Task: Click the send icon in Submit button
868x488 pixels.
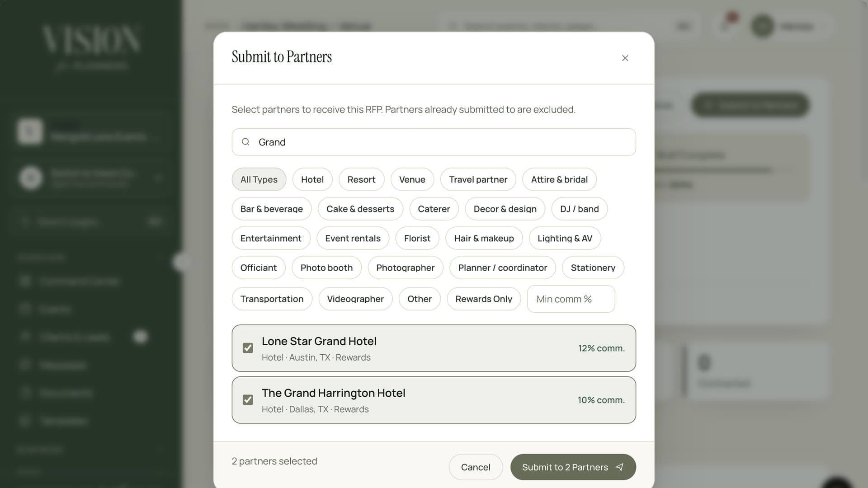Action: coord(619,467)
